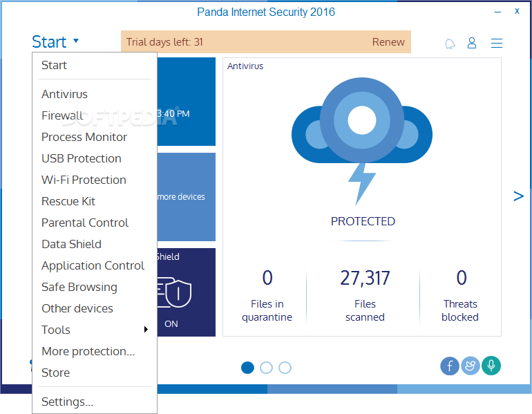The image size is (532, 414).
Task: Click the Data Shield tile shield icon
Action: [175, 292]
